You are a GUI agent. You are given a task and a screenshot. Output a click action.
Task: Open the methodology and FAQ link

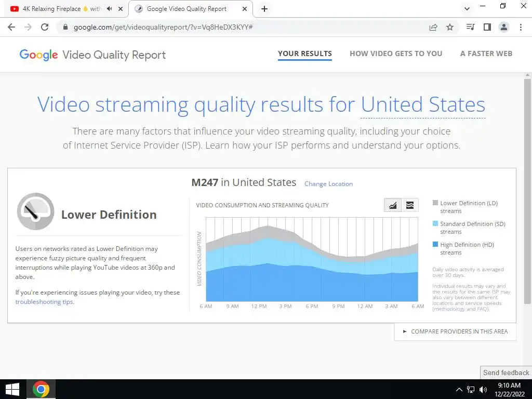point(460,309)
